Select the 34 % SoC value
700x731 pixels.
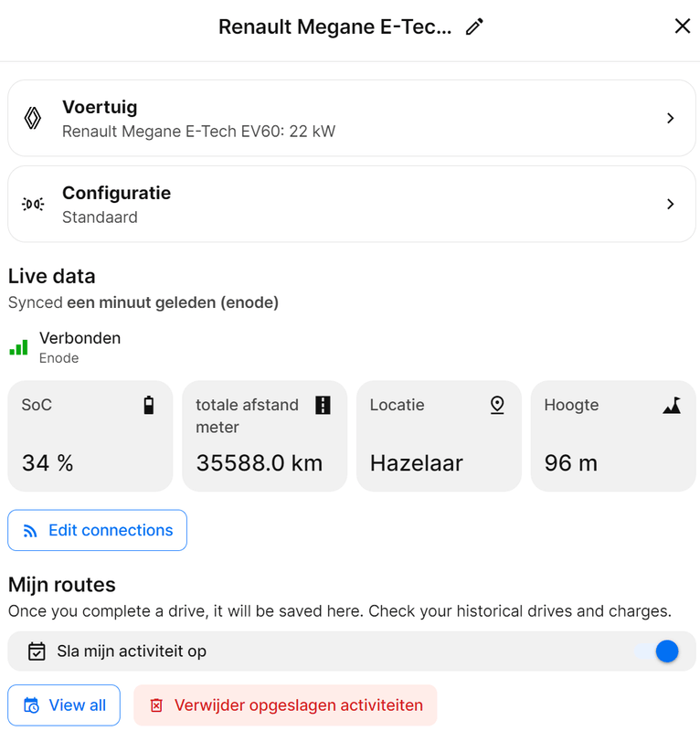pyautogui.click(x=48, y=463)
